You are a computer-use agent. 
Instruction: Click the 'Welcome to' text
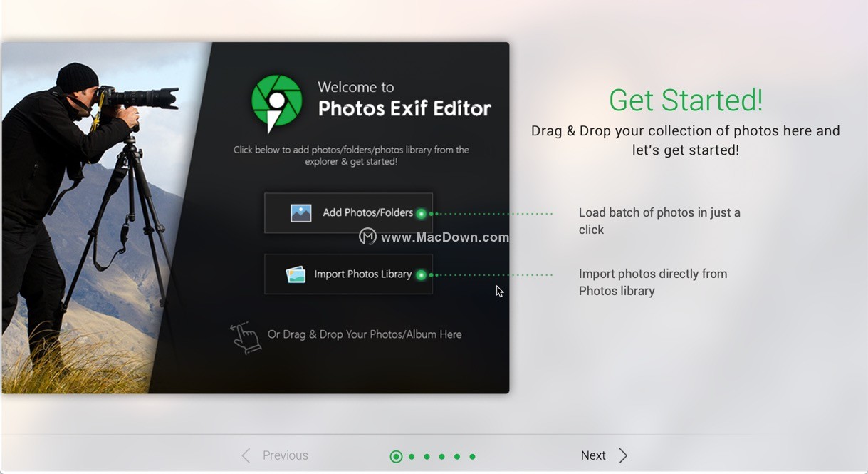pyautogui.click(x=355, y=87)
